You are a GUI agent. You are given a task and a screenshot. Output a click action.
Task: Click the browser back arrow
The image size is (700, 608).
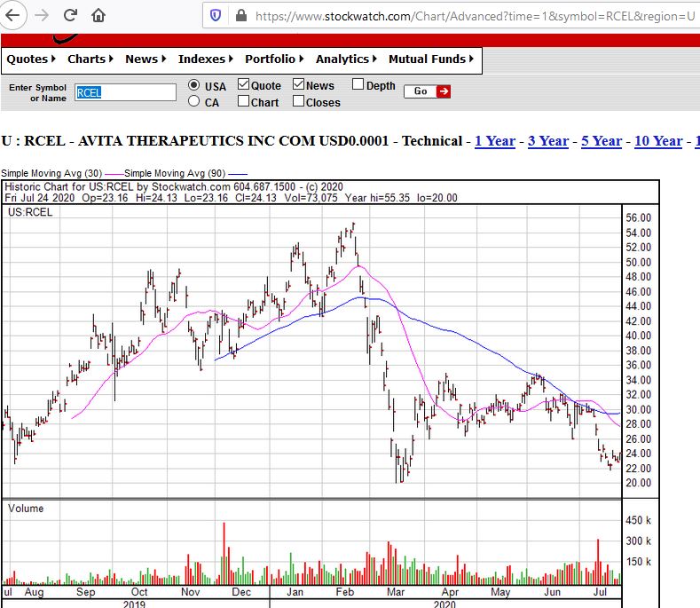(x=12, y=16)
